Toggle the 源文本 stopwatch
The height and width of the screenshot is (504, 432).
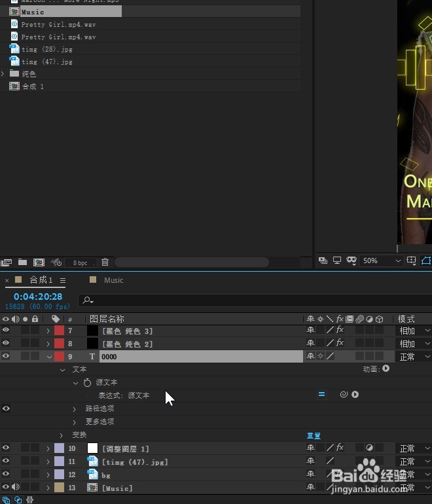87,382
